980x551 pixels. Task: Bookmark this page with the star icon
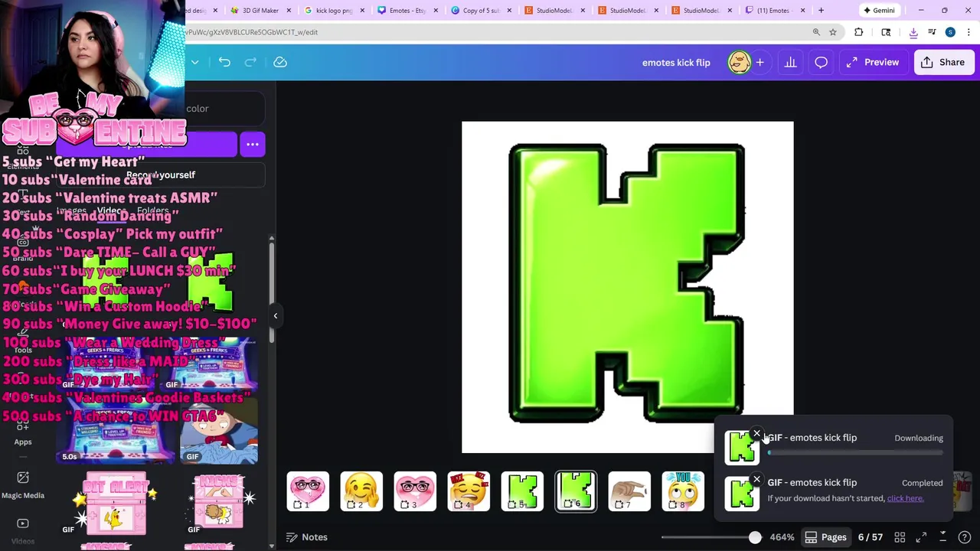[x=833, y=32]
